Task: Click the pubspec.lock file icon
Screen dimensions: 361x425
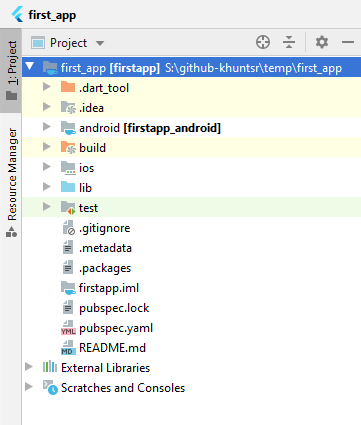Action: pyautogui.click(x=68, y=308)
